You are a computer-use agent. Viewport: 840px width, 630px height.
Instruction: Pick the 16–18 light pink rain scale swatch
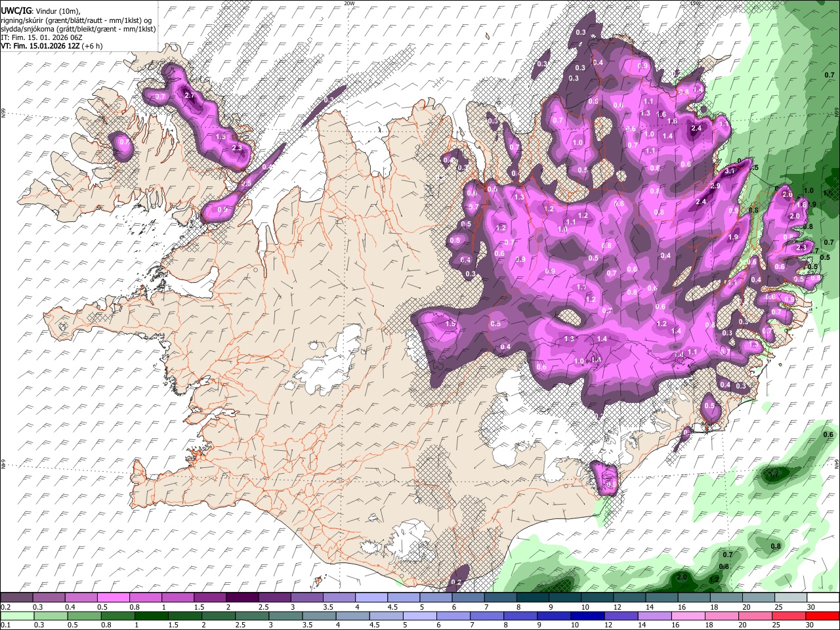[x=689, y=616]
